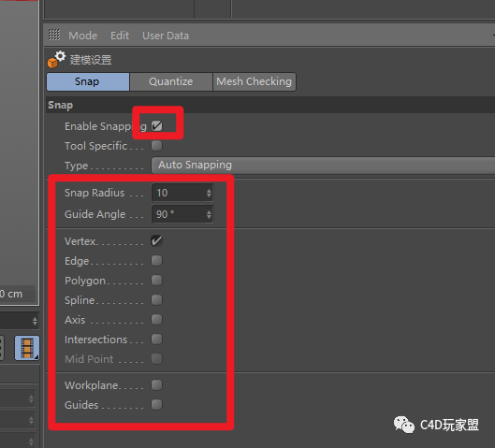Open the Mode menu
Image resolution: width=495 pixels, height=448 pixels.
(83, 36)
